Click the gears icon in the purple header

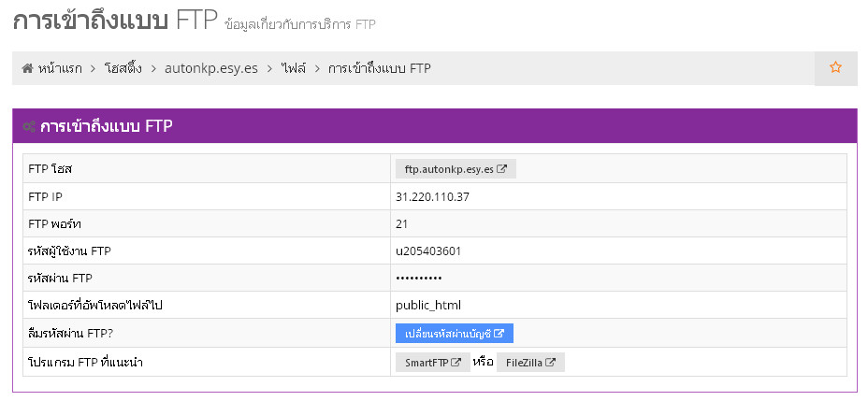pos(29,127)
